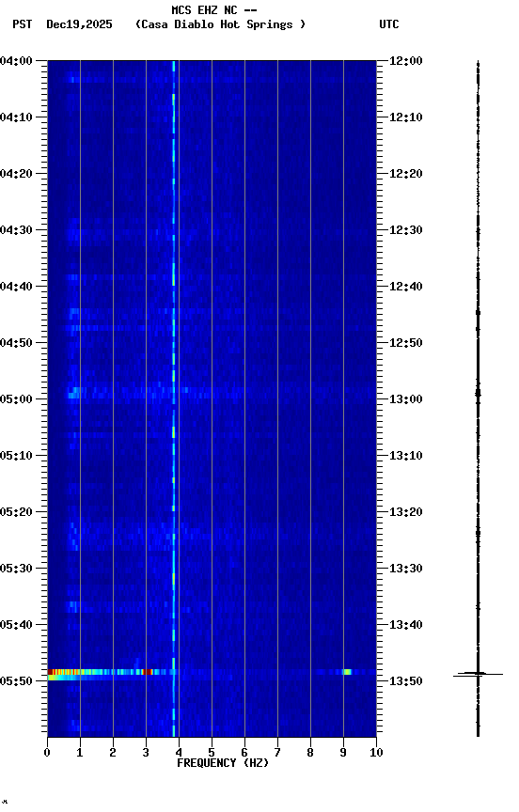Click '(Casa Diablo Hot Springs )' subtitle
Image resolution: width=519 pixels, height=812 pixels.
(x=221, y=24)
